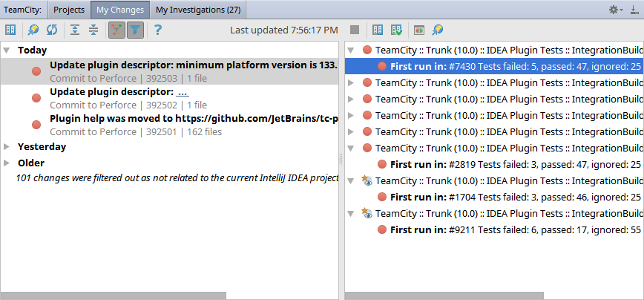Collapse the Today group
The width and height of the screenshot is (644, 300).
tap(7, 50)
